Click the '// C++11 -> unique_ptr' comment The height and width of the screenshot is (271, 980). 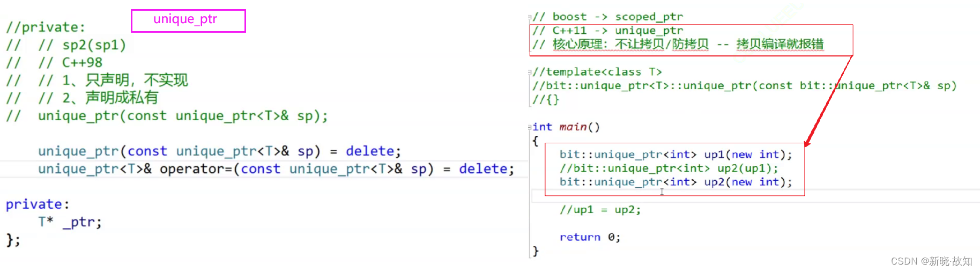608,31
